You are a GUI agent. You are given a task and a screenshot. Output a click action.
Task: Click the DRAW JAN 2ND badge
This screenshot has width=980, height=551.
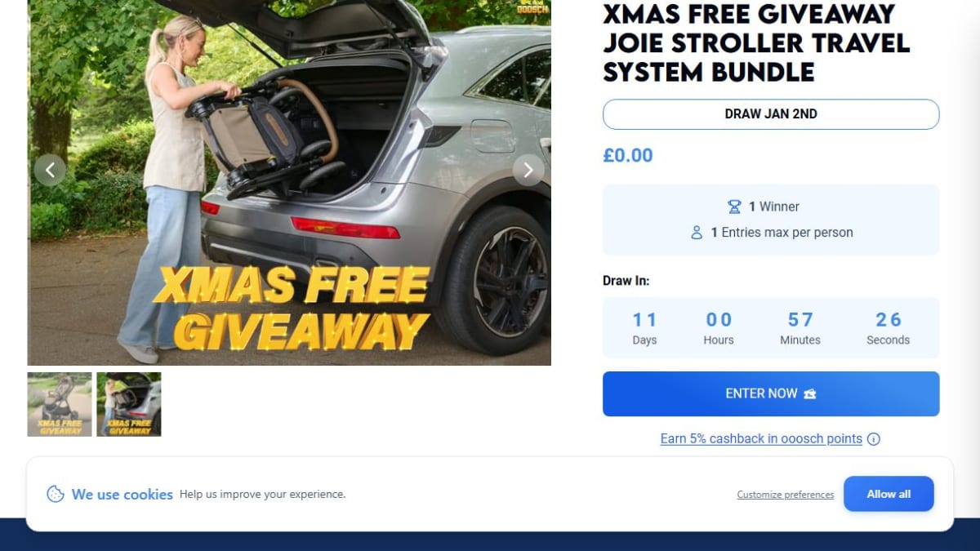(771, 114)
